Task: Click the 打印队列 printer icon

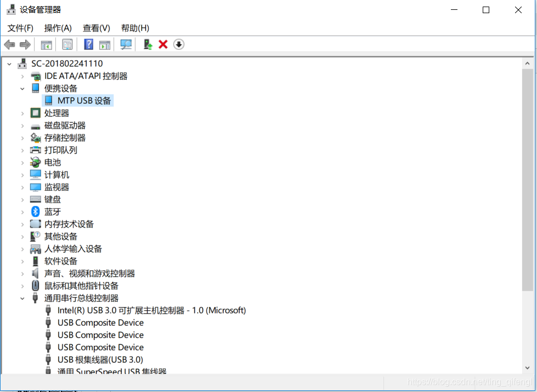Action: 36,150
